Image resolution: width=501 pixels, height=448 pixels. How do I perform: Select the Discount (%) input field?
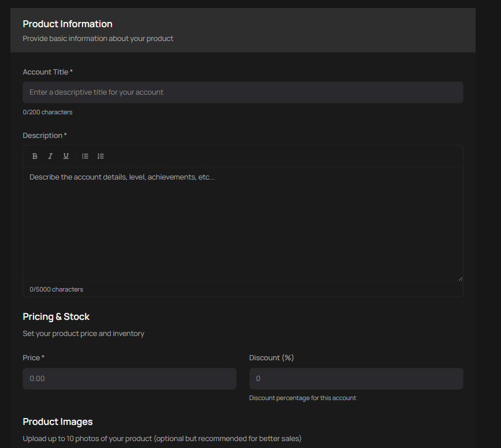click(356, 379)
